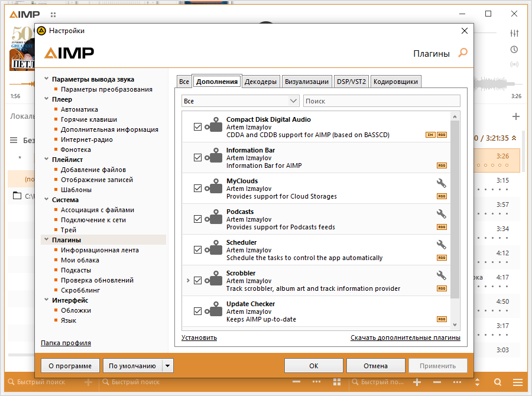Click the plus icon beside playlist tabs
532x396 pixels.
[515, 116]
